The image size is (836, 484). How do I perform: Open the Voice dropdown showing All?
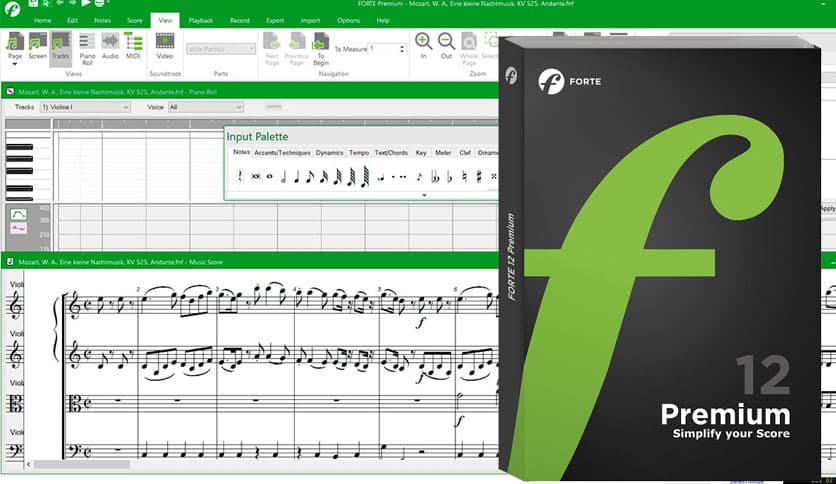coord(206,107)
